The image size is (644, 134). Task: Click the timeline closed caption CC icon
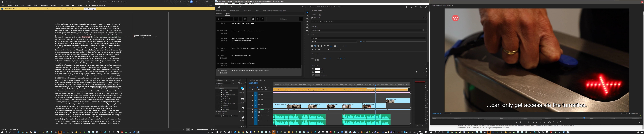[269, 87]
